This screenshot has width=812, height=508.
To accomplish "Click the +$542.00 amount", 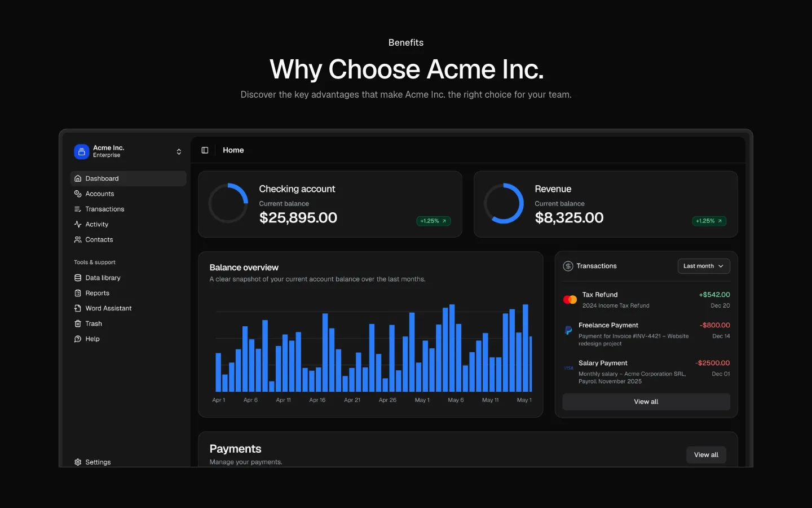I will click(714, 295).
